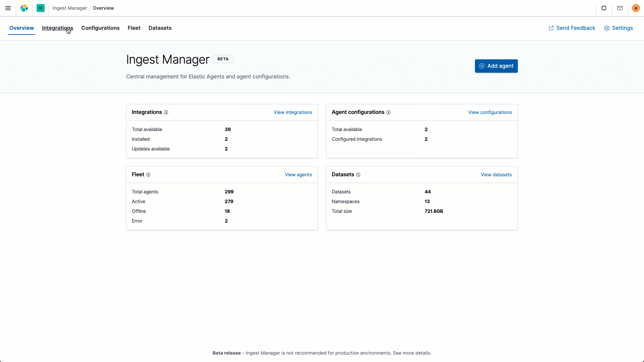Click the Fleet info icon
The width and height of the screenshot is (644, 362).
tap(148, 175)
